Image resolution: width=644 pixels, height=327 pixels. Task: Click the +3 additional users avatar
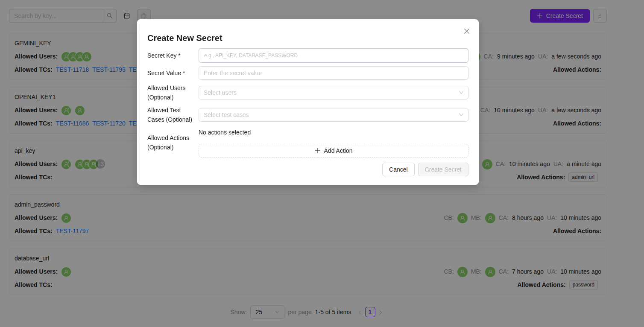100,164
